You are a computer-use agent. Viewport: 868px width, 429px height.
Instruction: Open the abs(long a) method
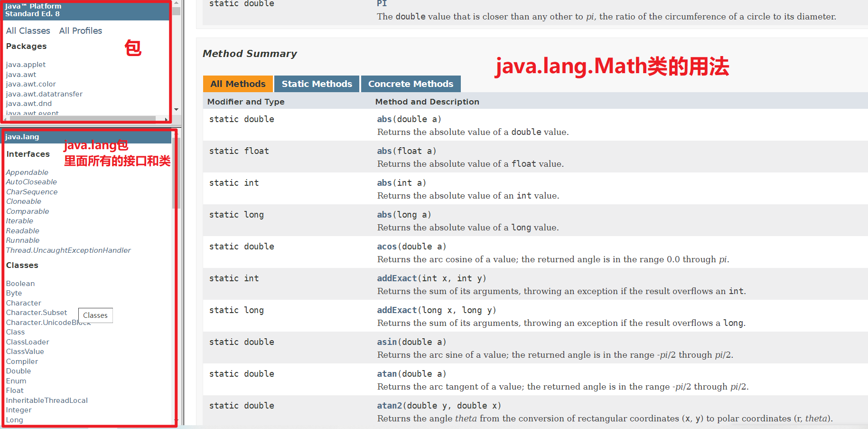(384, 215)
